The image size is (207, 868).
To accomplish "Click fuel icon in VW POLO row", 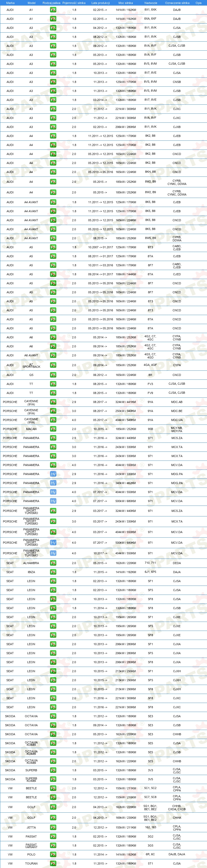I will point(53,854).
